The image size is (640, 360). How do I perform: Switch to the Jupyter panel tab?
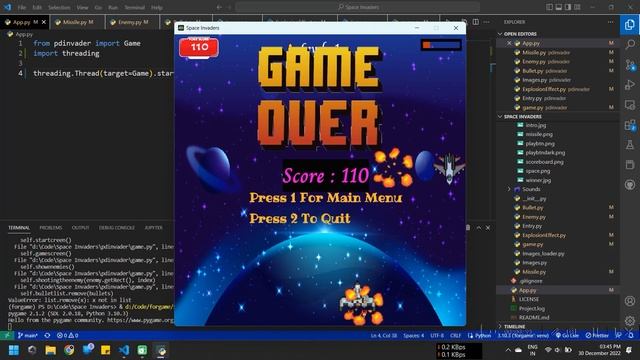153,227
